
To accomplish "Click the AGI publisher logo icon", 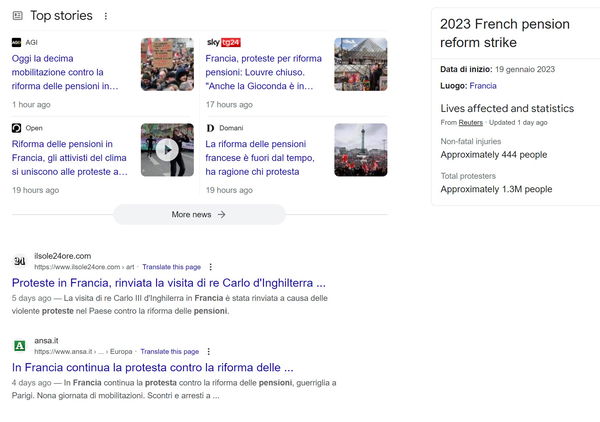I will 16,42.
